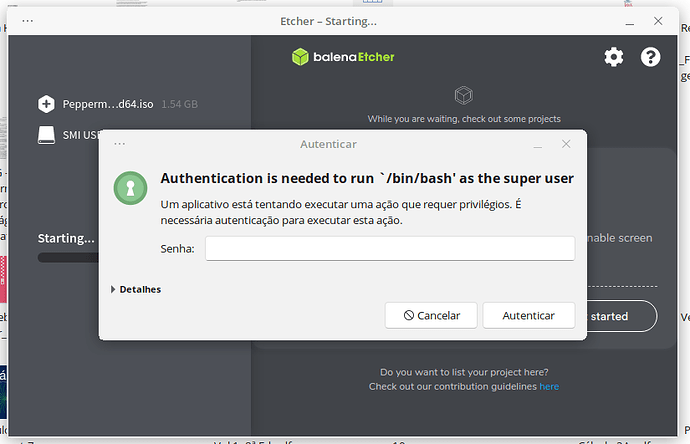Click the green lock authentication icon
The height and width of the screenshot is (444, 690).
point(130,188)
